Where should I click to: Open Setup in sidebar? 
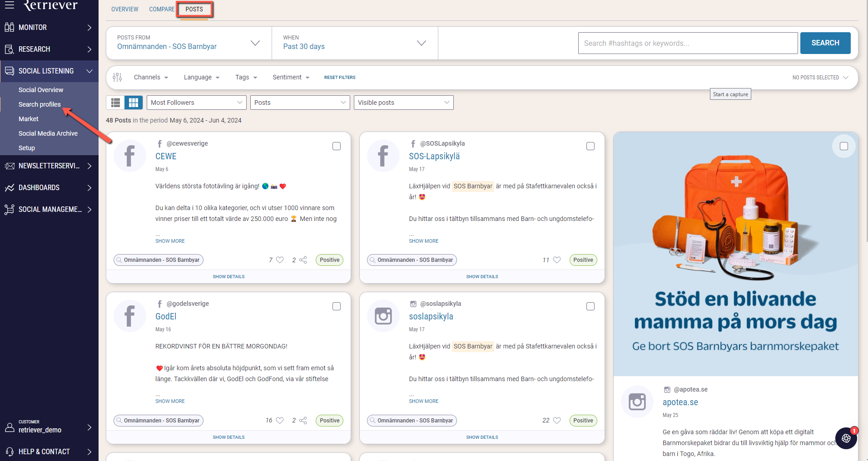coord(27,148)
